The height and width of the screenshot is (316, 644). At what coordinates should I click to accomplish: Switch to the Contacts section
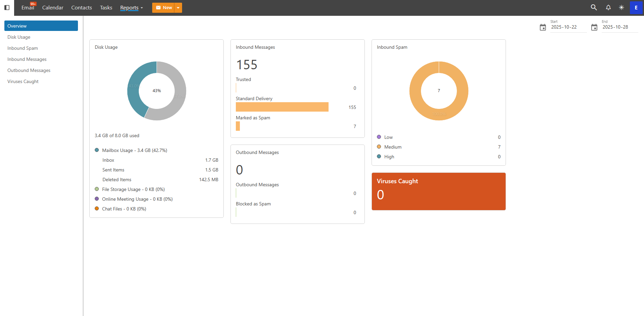pyautogui.click(x=82, y=8)
